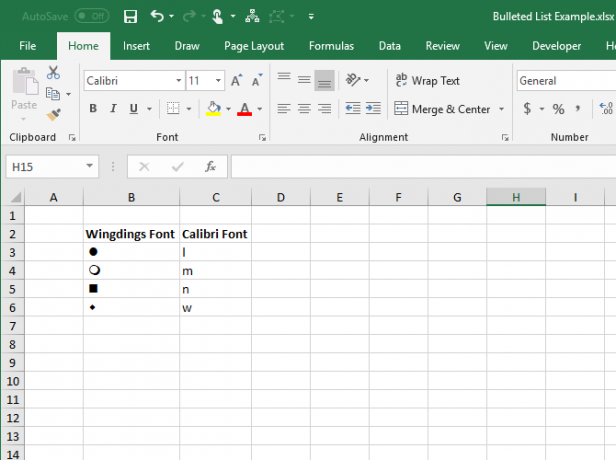The height and width of the screenshot is (460, 616).
Task: Open the Font name dropdown showing Calibri
Action: click(178, 81)
